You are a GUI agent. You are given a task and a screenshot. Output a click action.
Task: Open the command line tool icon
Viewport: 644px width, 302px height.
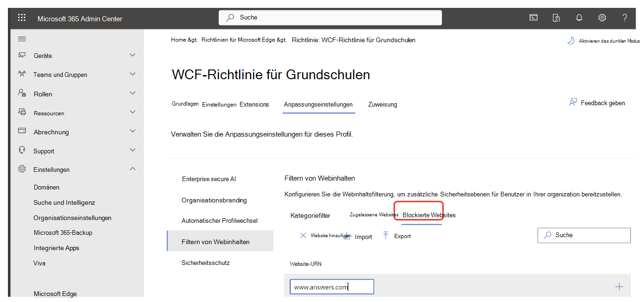(x=533, y=17)
